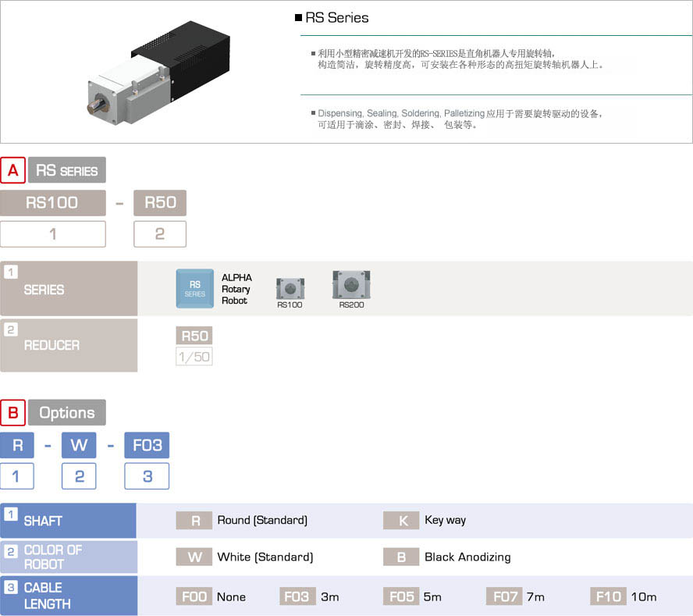
Task: Click the None cable length text
Action: (x=231, y=597)
